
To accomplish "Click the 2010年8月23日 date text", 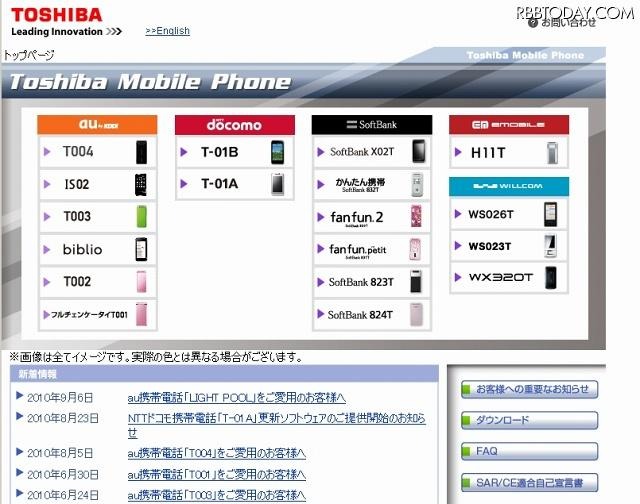I will 63,418.
